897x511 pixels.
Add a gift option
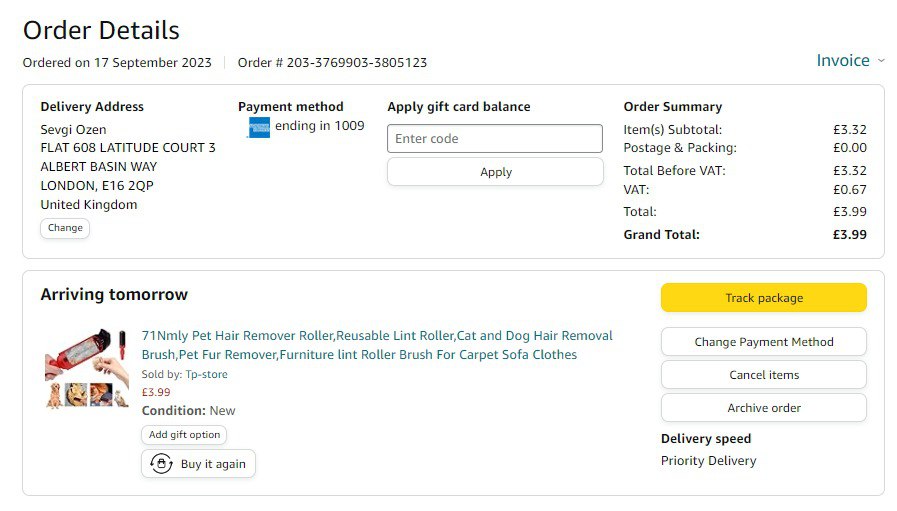pos(184,435)
